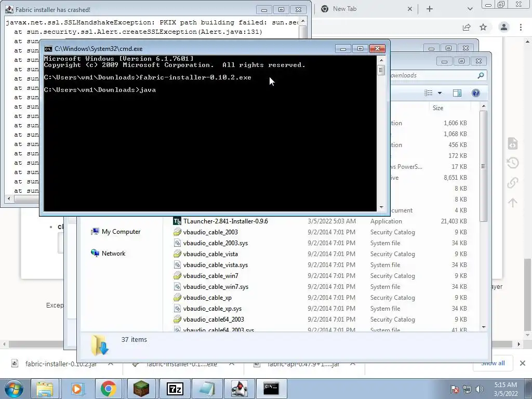Viewport: 532px width, 399px height.
Task: Close the Chrome downloads bar
Action: coord(523,363)
